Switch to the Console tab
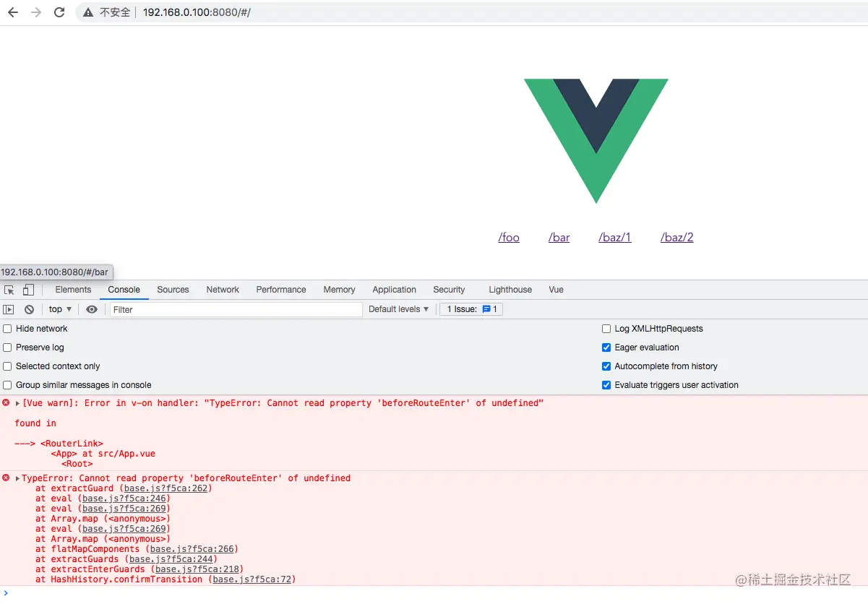Screen dimensions: 868x604 point(124,290)
